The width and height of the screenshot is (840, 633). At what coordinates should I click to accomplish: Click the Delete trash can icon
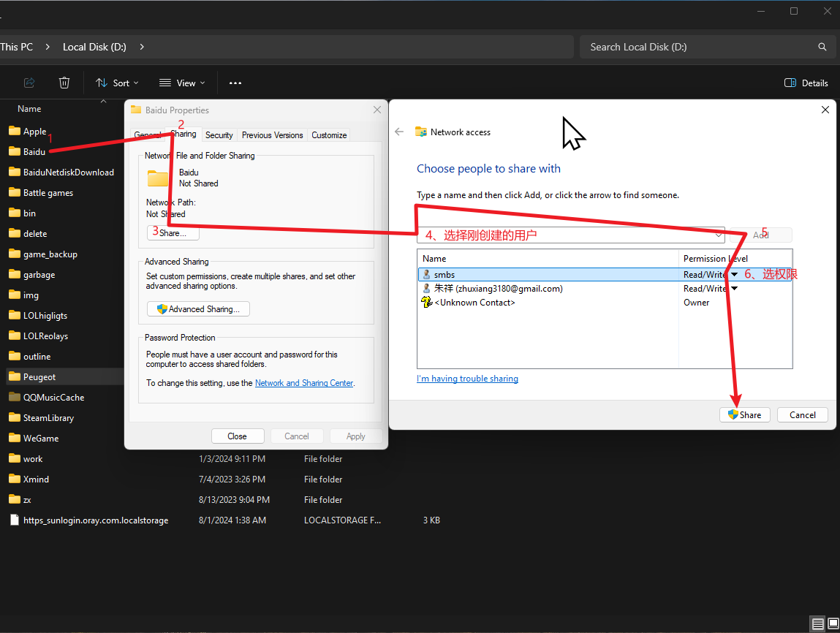[64, 83]
